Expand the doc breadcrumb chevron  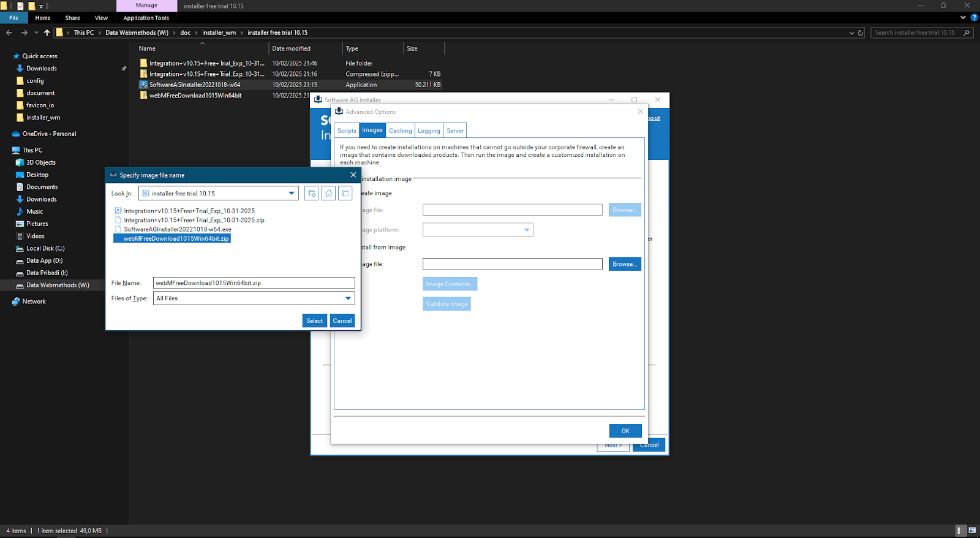point(196,32)
